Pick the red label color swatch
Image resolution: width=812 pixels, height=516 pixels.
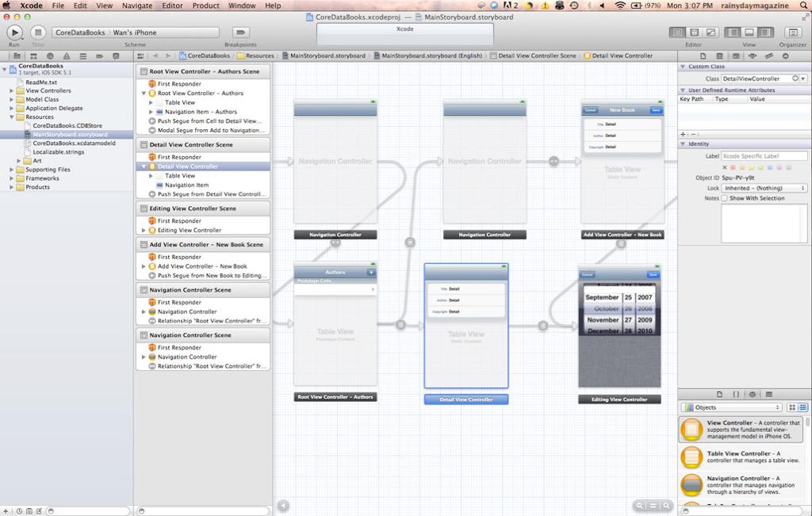pyautogui.click(x=733, y=168)
